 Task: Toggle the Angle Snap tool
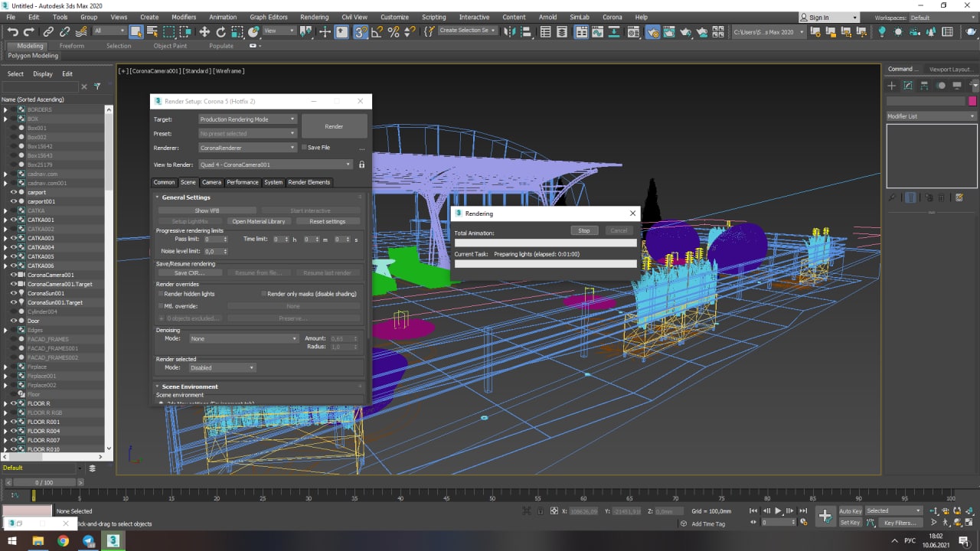pyautogui.click(x=377, y=31)
